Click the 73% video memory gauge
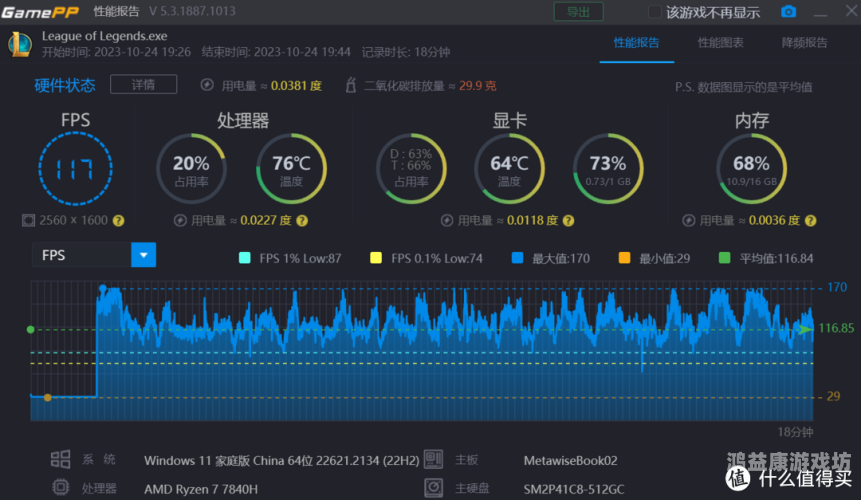Viewport: 861px width, 500px height. coord(608,168)
